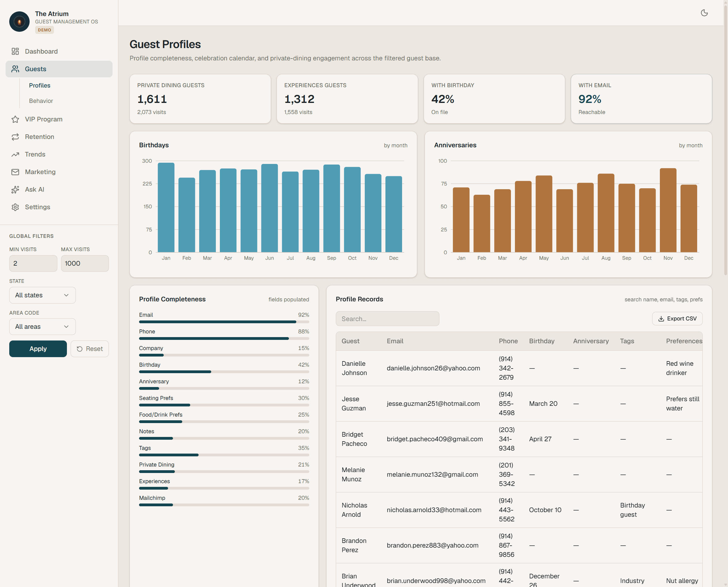Screen dimensions: 728x587
Task: Export profile records as CSV
Action: [x=677, y=319]
